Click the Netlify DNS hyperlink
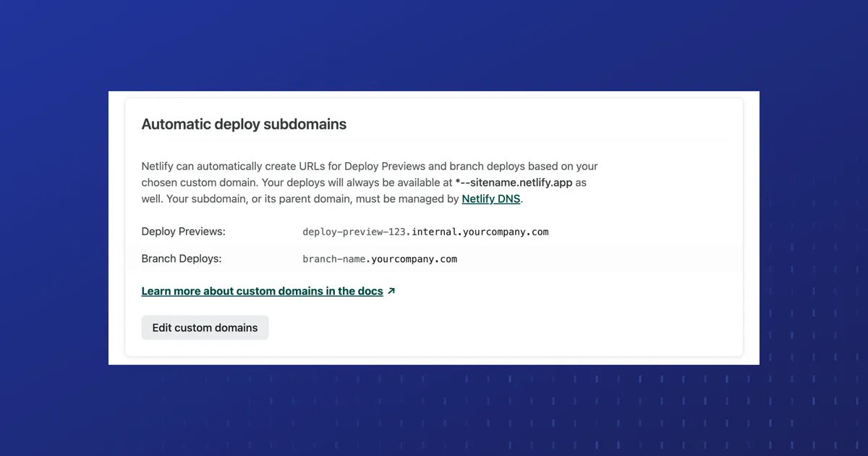868x456 pixels. [490, 198]
